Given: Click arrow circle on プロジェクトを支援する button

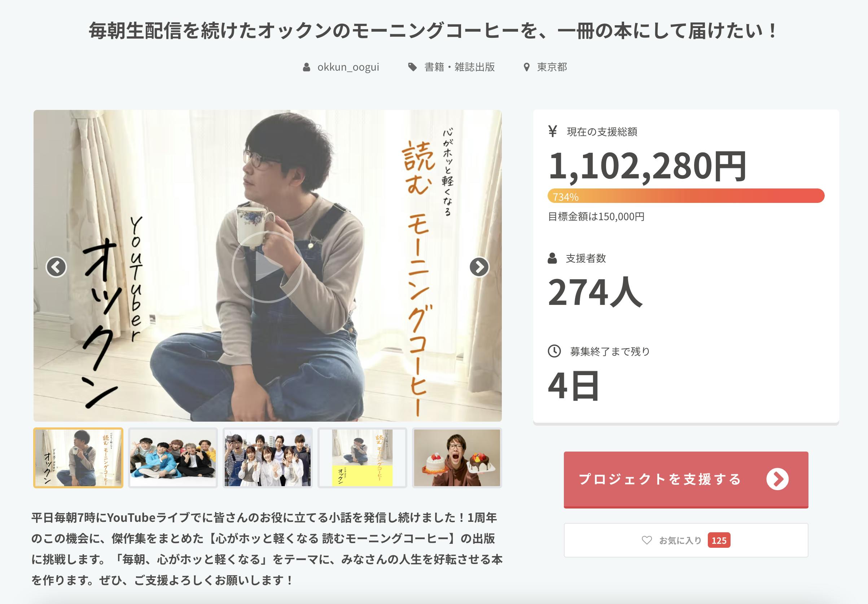Looking at the screenshot, I should 777,479.
